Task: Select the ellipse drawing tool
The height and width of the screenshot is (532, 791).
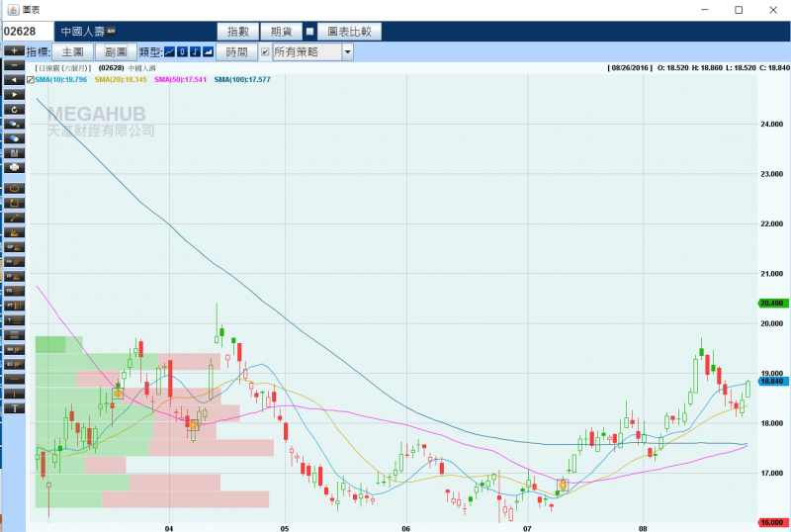Action: coord(15,188)
